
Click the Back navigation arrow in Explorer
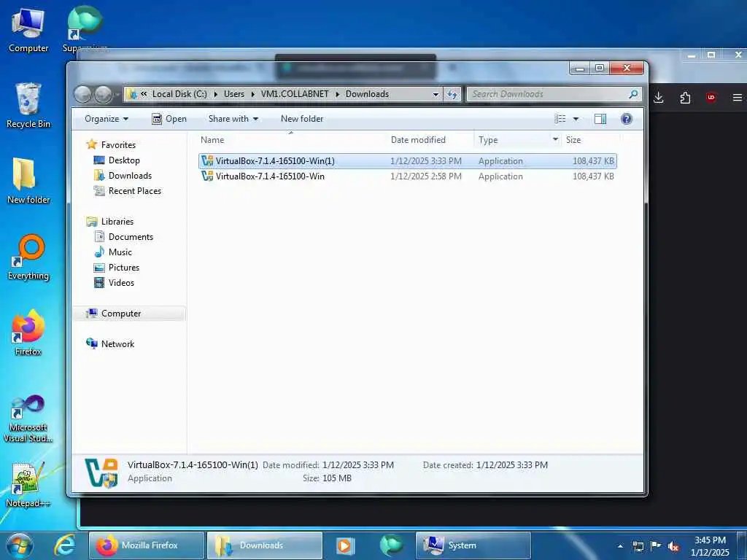(83, 94)
